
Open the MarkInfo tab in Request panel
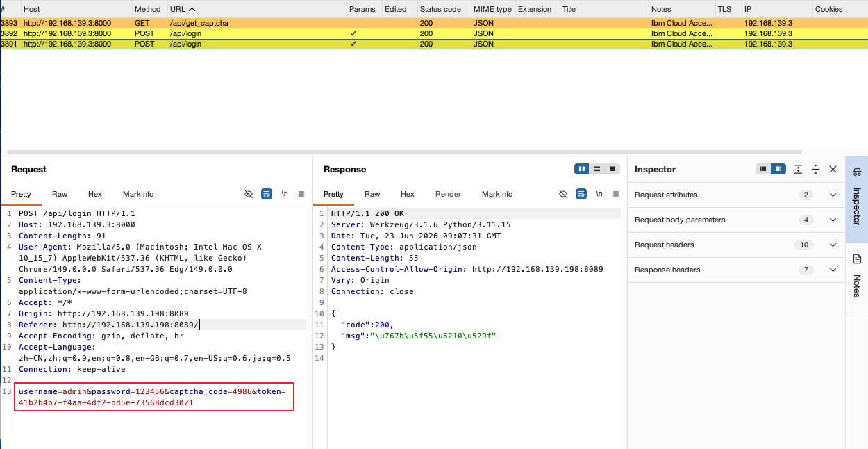pyautogui.click(x=138, y=194)
